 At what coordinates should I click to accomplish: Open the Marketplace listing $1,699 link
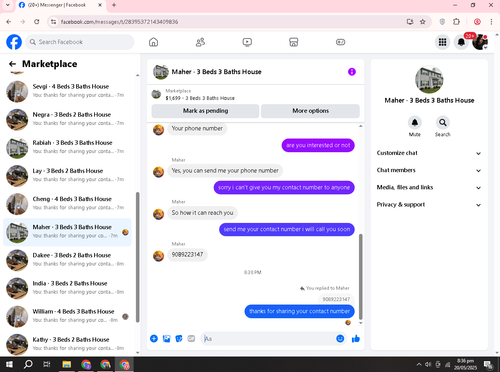(x=200, y=98)
